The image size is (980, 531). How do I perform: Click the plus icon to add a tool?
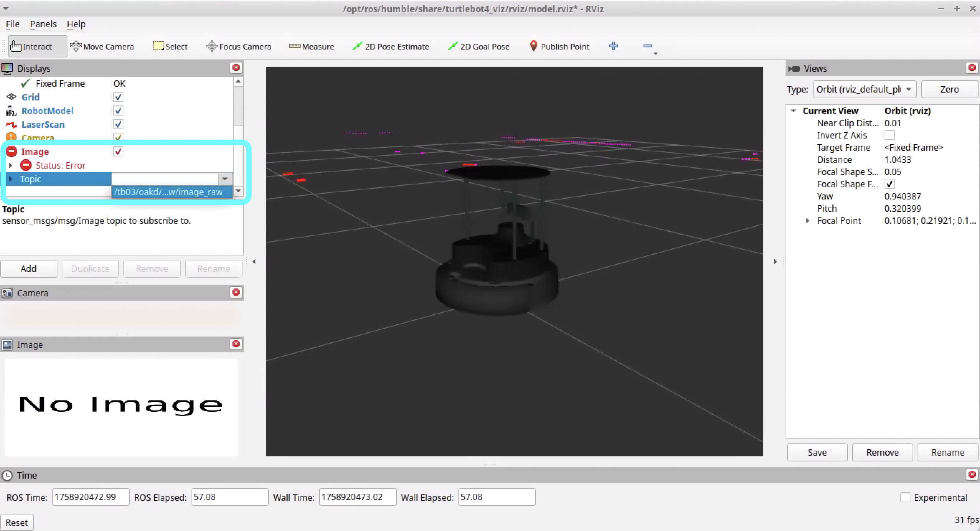[613, 46]
